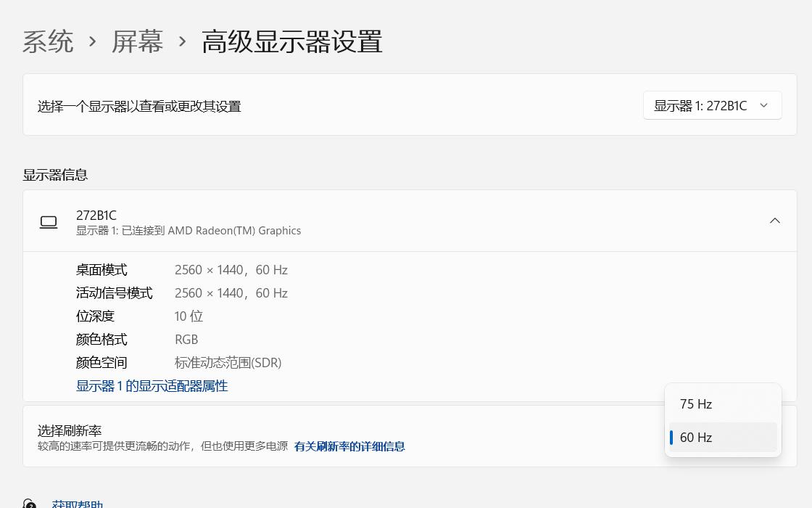Click the chevron separator after 系统
The image size is (812, 508).
[93, 42]
